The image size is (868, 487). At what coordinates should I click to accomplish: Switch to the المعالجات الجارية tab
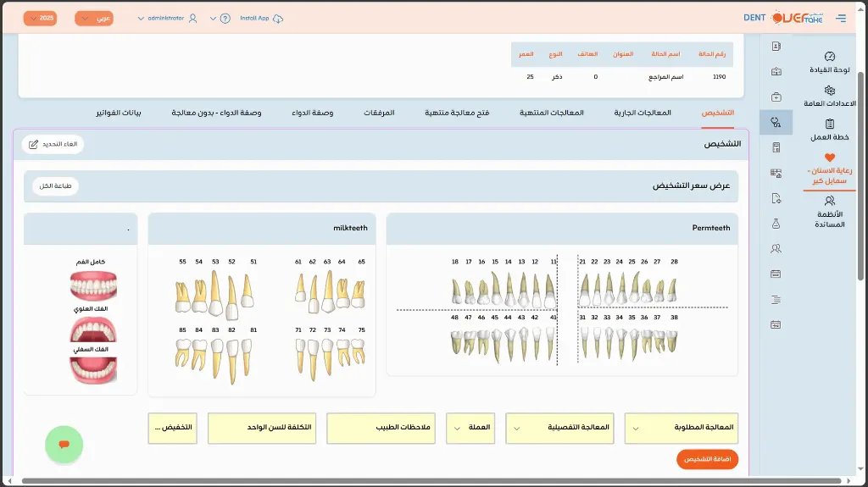point(643,113)
